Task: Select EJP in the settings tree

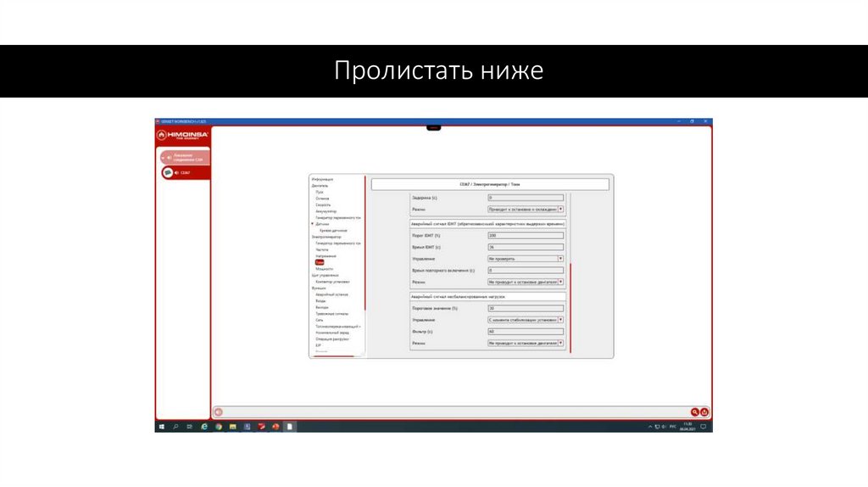Action: pyautogui.click(x=319, y=345)
